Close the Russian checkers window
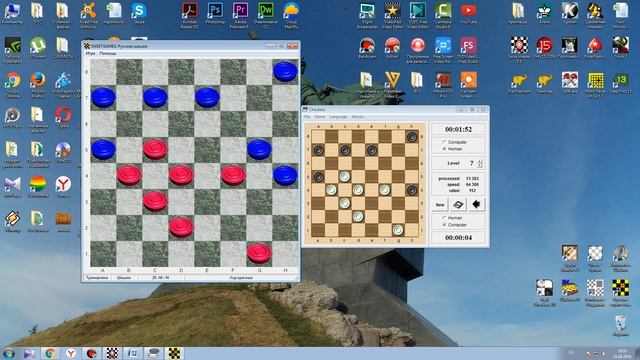Image resolution: width=640 pixels, height=360 pixels. (x=292, y=46)
